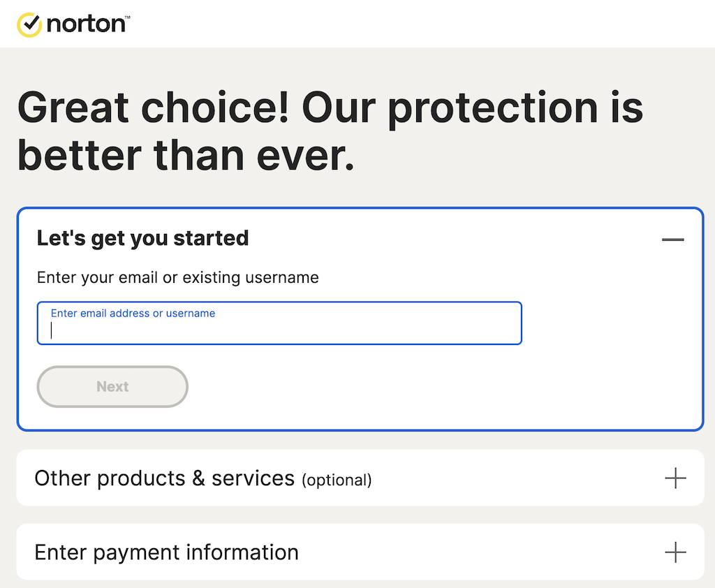Expand Other products & services plus icon
Screen dimensions: 715x588
675,478
